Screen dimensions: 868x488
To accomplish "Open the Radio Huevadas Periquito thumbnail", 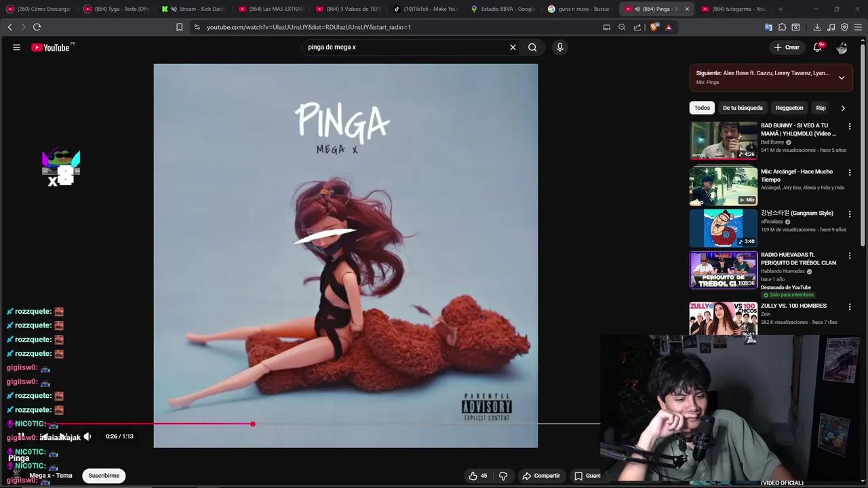I will [x=724, y=270].
